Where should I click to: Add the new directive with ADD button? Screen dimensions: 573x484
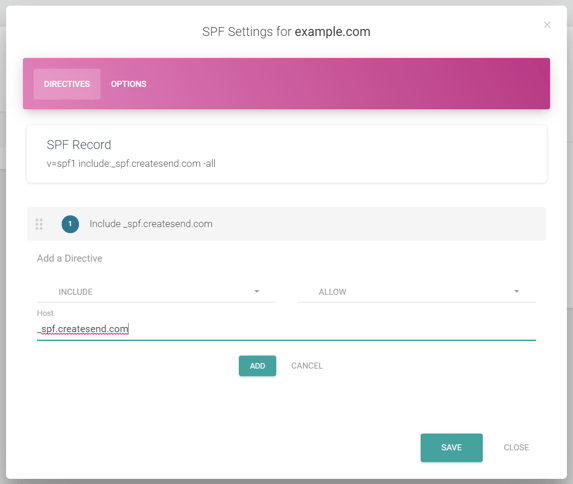click(x=258, y=366)
